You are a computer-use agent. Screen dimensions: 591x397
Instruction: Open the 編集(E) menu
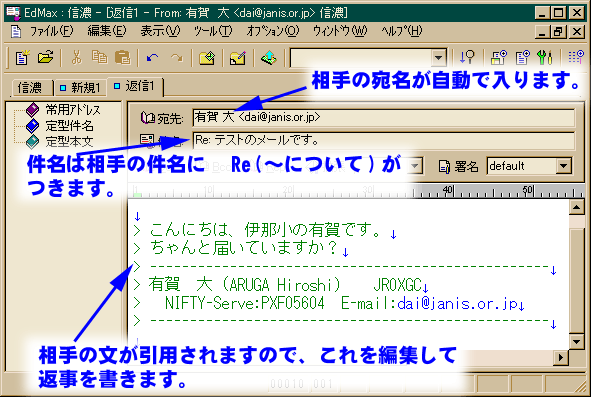[107, 31]
